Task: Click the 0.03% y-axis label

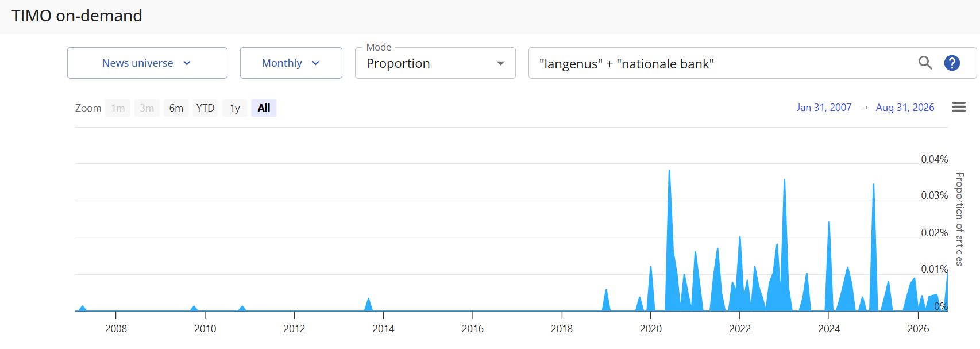Action: (934, 195)
